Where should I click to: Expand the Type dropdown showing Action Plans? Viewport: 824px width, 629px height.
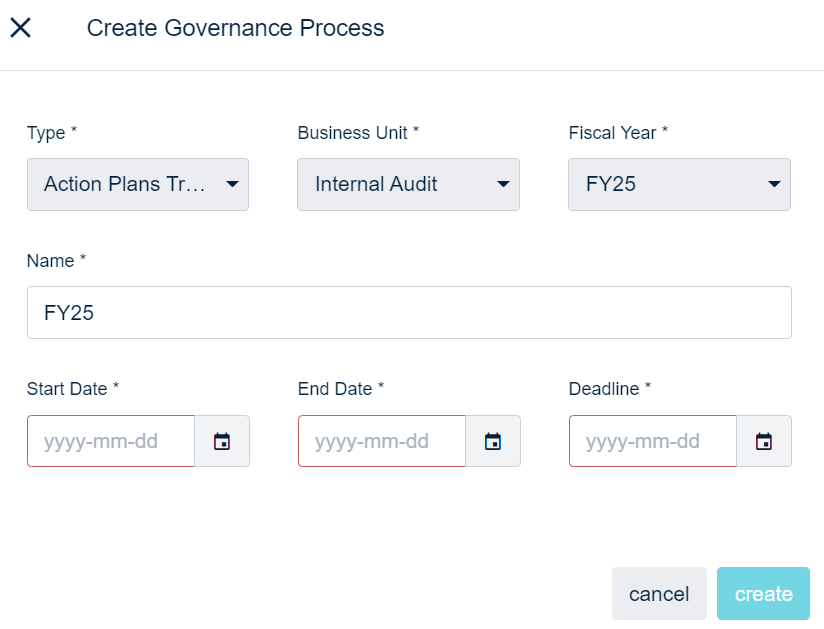(x=138, y=184)
